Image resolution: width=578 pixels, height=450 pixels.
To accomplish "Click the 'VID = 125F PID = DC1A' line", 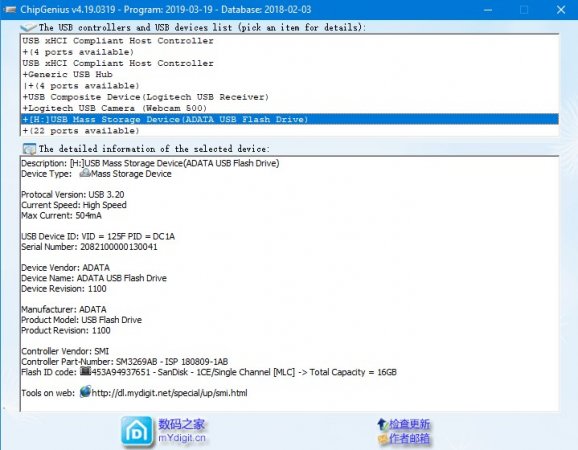I will click(x=98, y=237).
